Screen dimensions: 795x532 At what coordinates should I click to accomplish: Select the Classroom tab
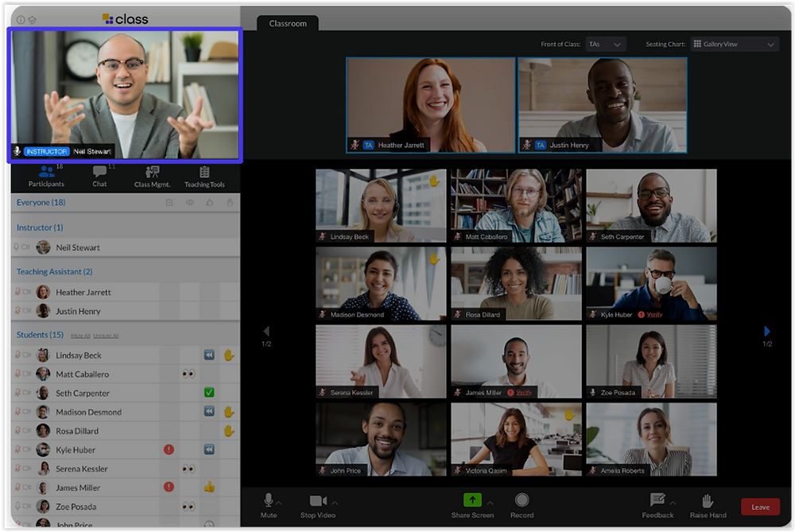tap(288, 23)
